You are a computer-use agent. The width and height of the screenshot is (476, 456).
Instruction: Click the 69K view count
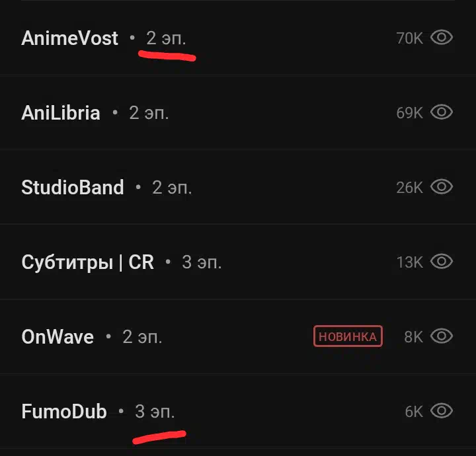coord(409,113)
